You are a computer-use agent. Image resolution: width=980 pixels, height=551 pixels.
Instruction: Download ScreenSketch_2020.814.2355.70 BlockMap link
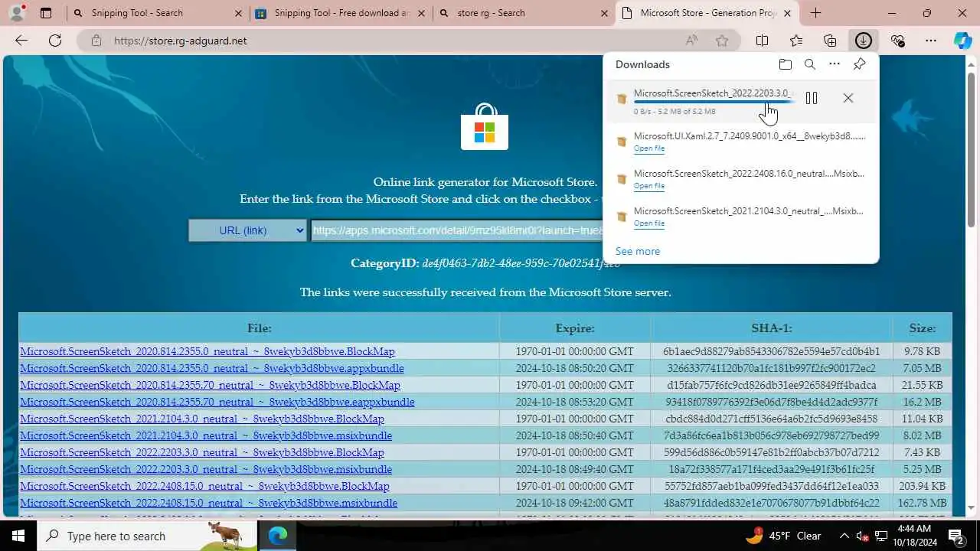click(x=210, y=385)
